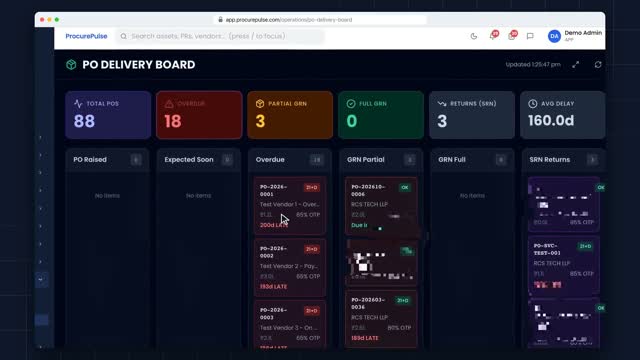This screenshot has height=360, width=640.
Task: Open the PO-2026-0002 card
Action: (290, 267)
